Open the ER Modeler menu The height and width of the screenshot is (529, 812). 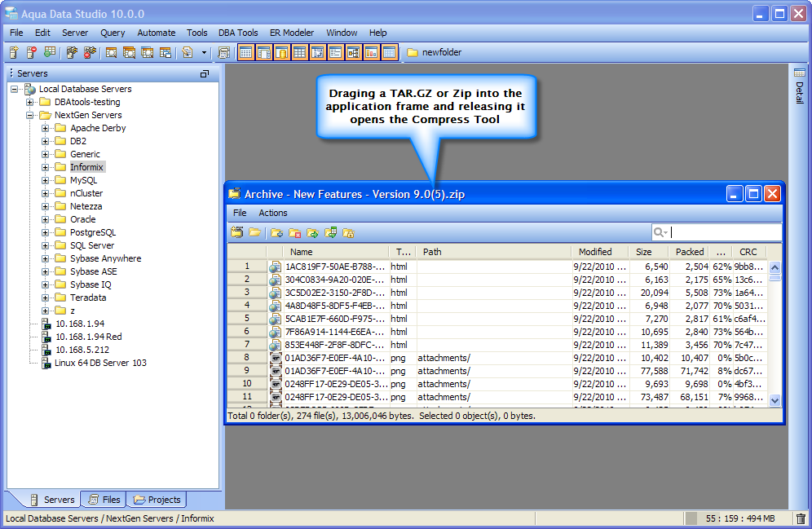click(x=292, y=33)
